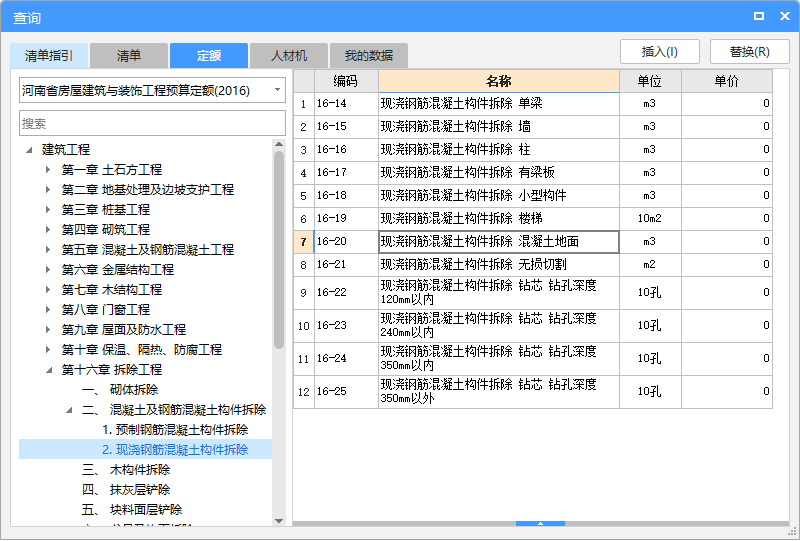Select 三、木构件拆除 tree item
Image resolution: width=800 pixels, height=541 pixels.
pyautogui.click(x=126, y=470)
